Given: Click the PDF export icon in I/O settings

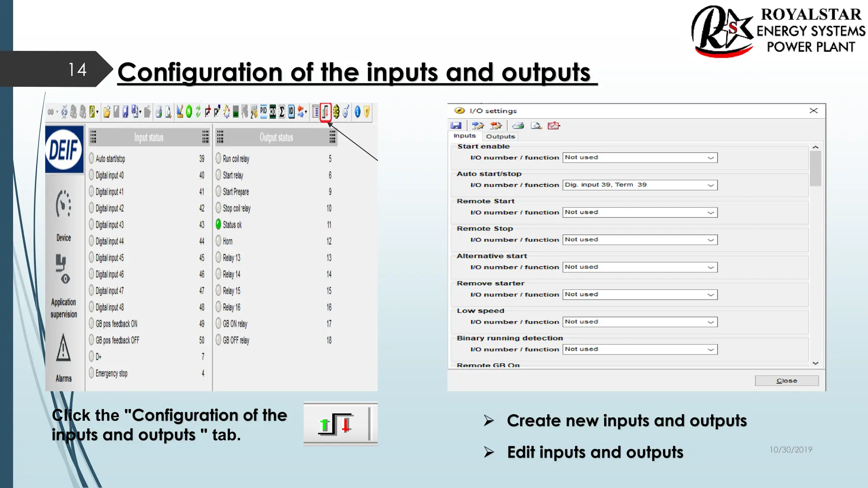Looking at the screenshot, I should click(x=554, y=126).
